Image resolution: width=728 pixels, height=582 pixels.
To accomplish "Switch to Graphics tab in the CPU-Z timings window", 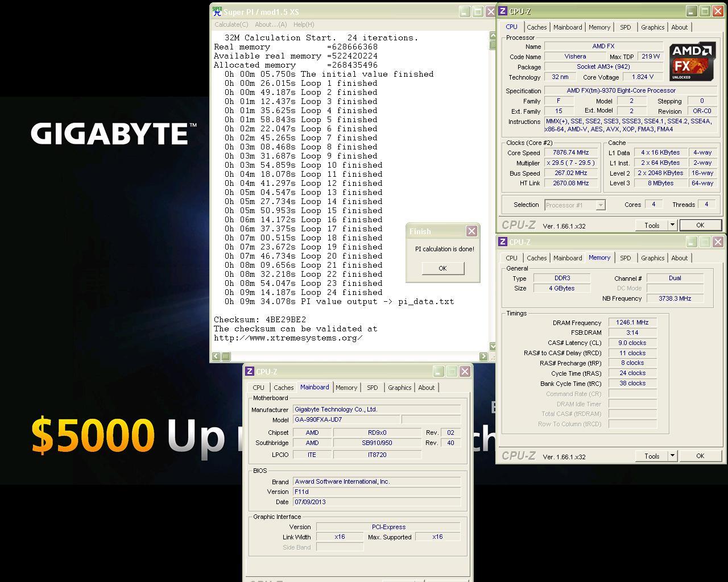I will pos(652,258).
